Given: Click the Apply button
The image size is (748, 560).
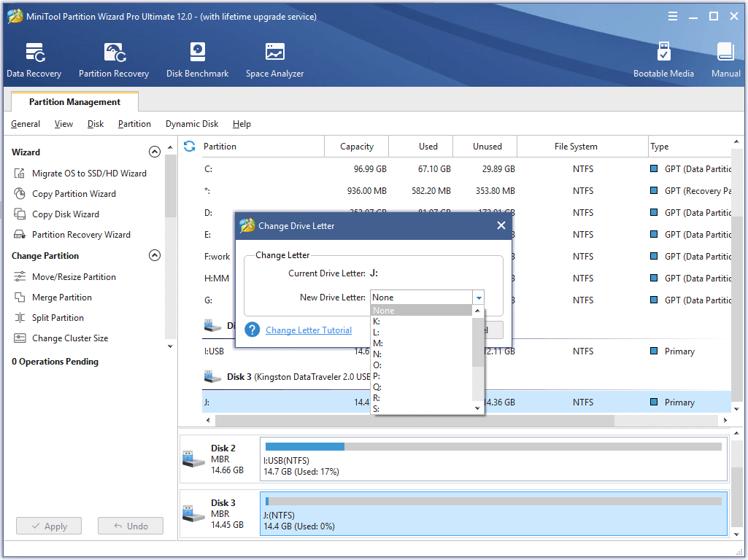Looking at the screenshot, I should 49,526.
